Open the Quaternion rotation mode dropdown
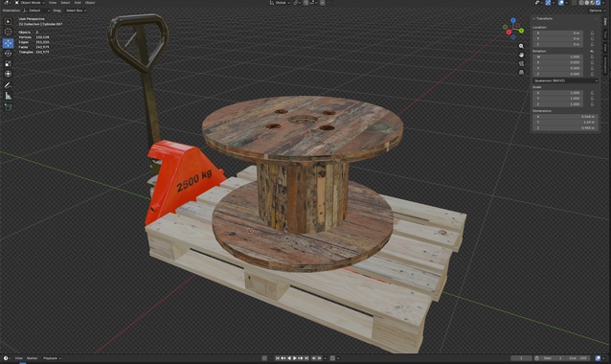 tap(565, 80)
